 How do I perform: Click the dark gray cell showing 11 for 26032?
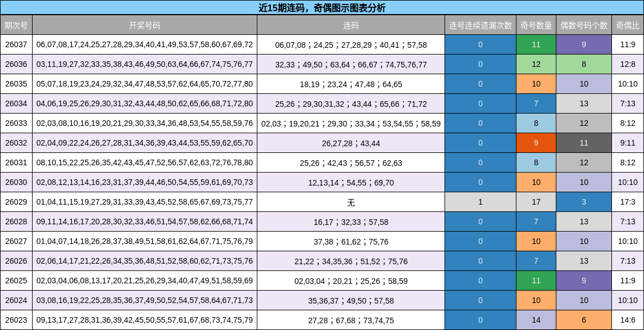pyautogui.click(x=583, y=143)
